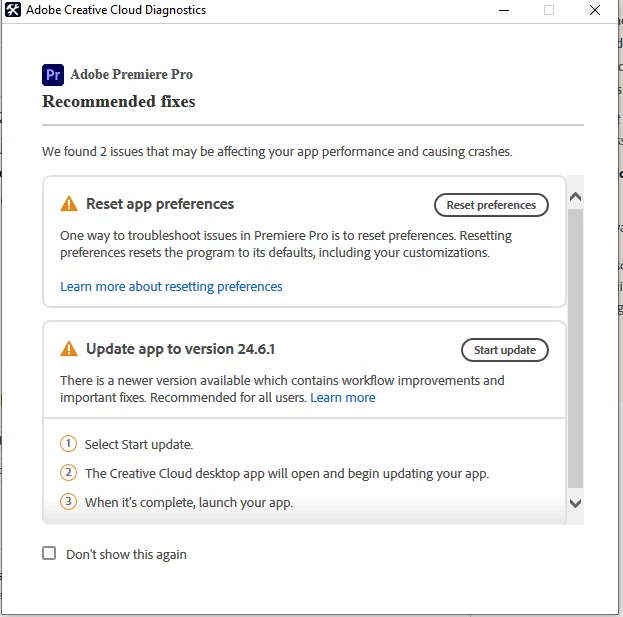The image size is (623, 617).
Task: Click the scroll down arrow of fixes list
Action: [x=575, y=503]
